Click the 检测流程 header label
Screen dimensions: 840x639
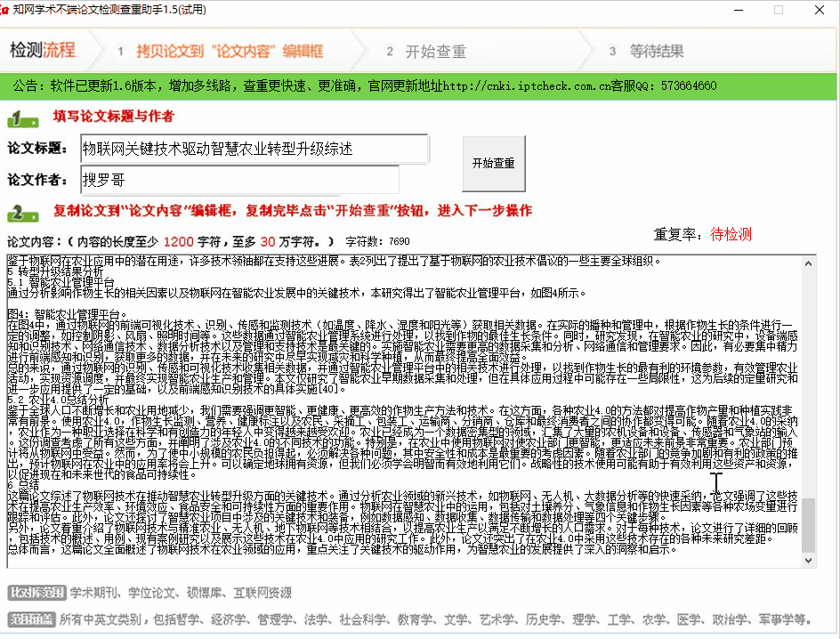(43, 51)
